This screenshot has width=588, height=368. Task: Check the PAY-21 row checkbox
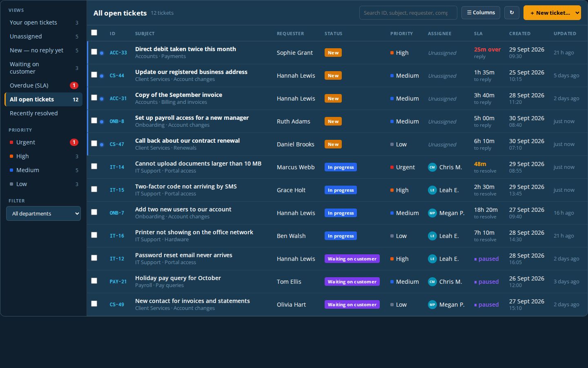(94, 281)
